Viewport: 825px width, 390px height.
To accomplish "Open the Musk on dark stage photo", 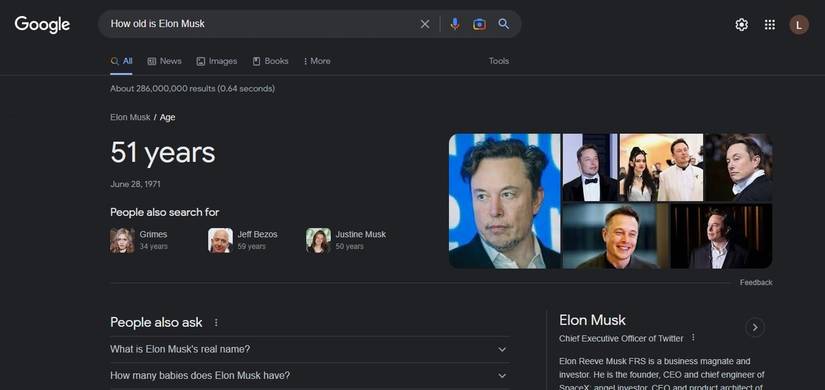I will [721, 236].
